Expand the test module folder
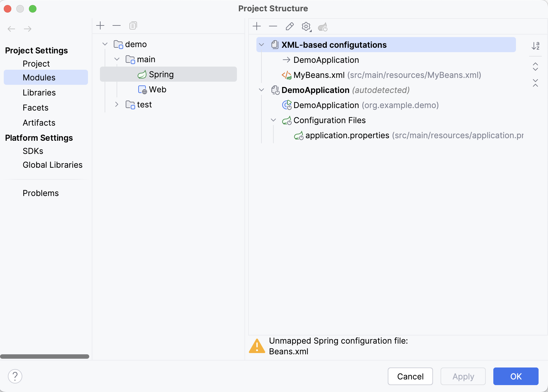Screen dimensions: 548x392 point(117,105)
